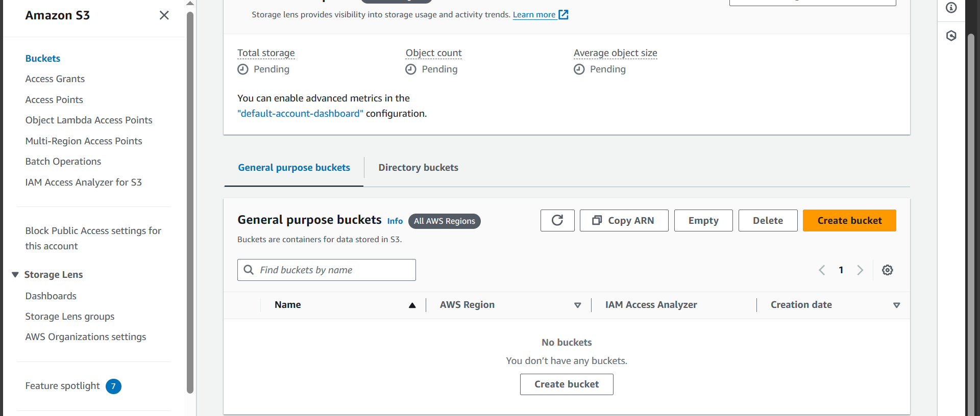Open AWS Organizations settings
Screen dimensions: 980x416
86,337
